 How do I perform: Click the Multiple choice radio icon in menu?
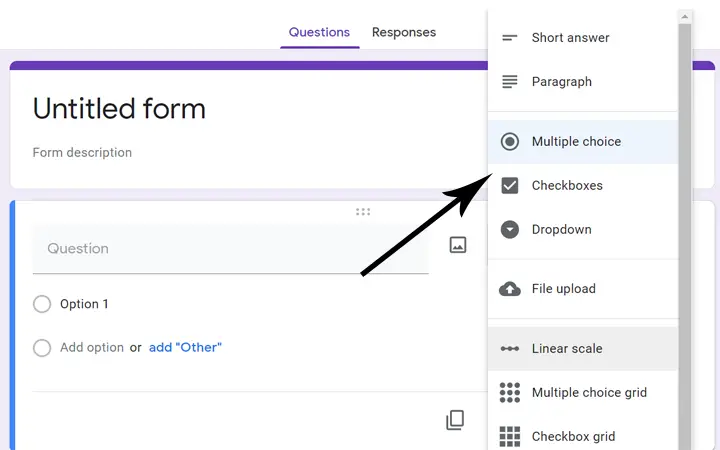(510, 141)
